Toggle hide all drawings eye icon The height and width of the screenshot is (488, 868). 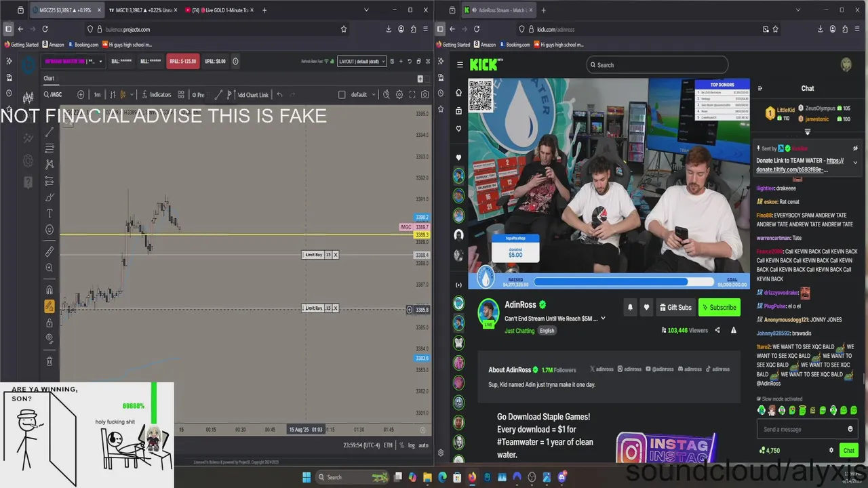[x=50, y=338]
